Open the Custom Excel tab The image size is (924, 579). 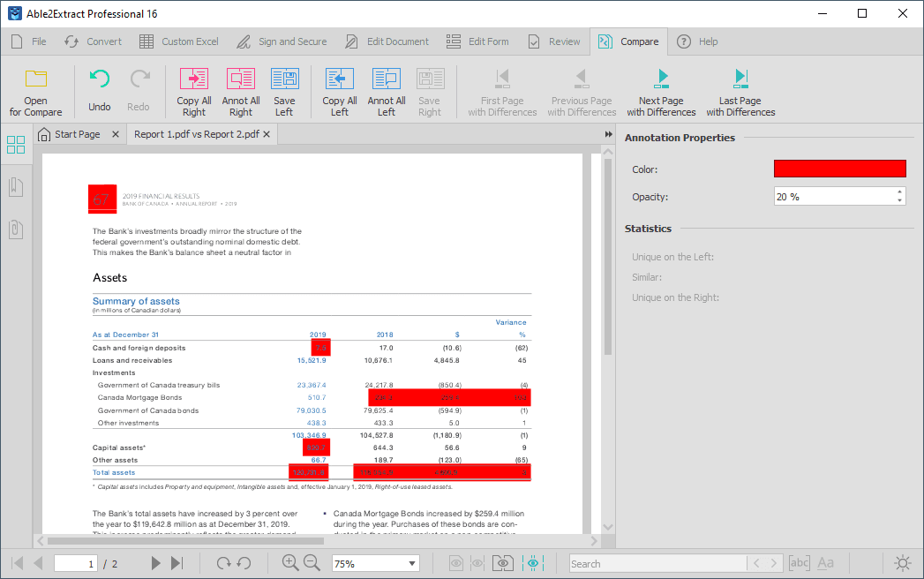click(179, 41)
